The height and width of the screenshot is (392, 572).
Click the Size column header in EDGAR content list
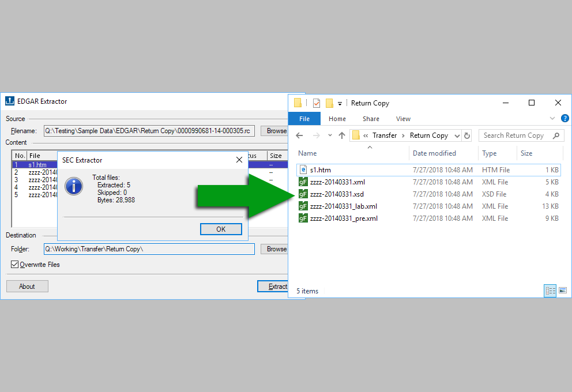[x=277, y=156]
